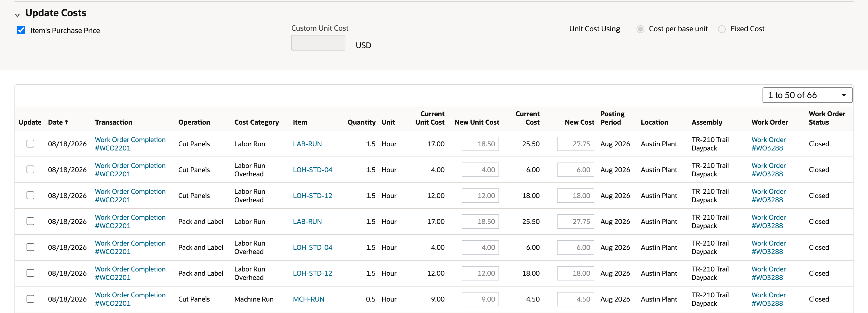Tick Update box for Cut Panels LOH-STD-12 row

point(31,196)
